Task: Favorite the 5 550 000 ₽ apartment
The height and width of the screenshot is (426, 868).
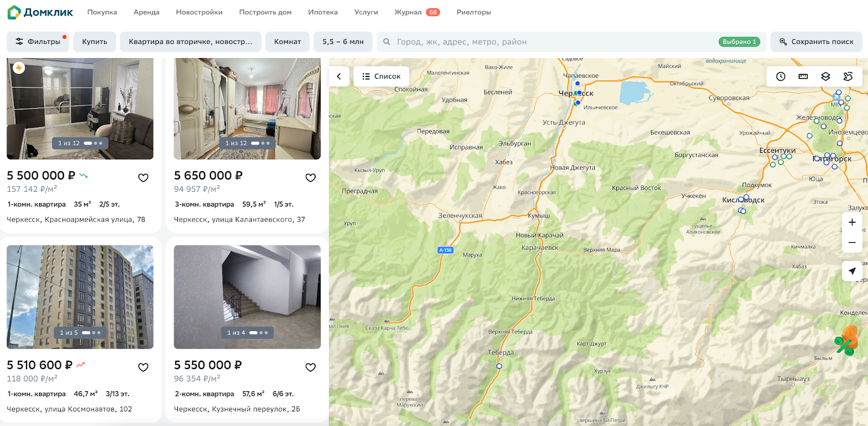Action: coord(310,367)
